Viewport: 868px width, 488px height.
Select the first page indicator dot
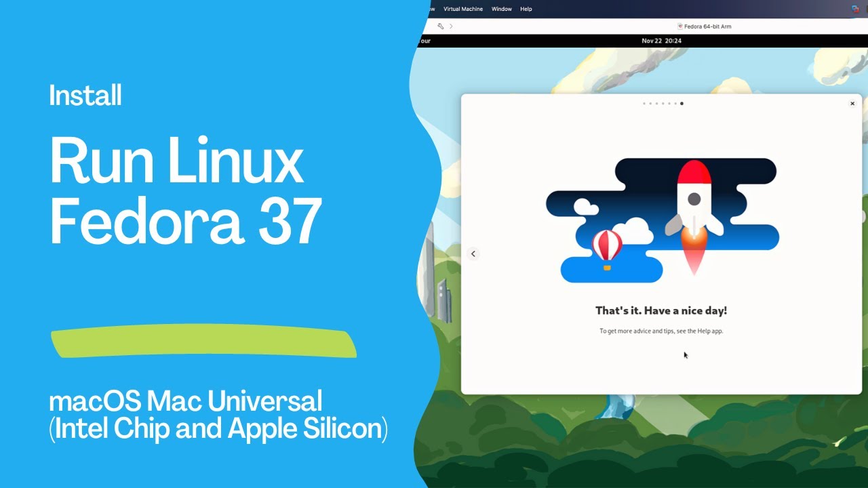[644, 104]
